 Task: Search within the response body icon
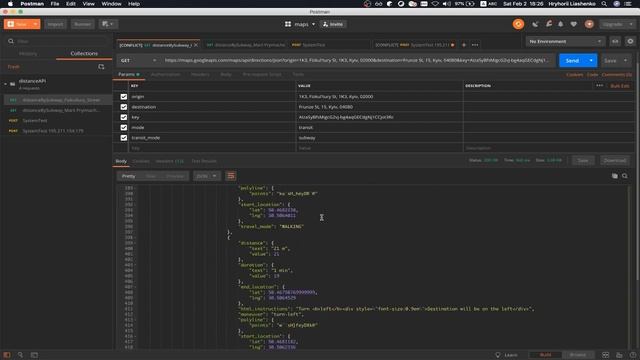coord(624,176)
